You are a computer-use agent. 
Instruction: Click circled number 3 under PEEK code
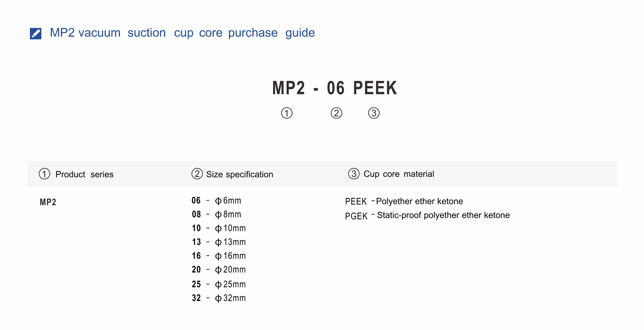pos(374,113)
